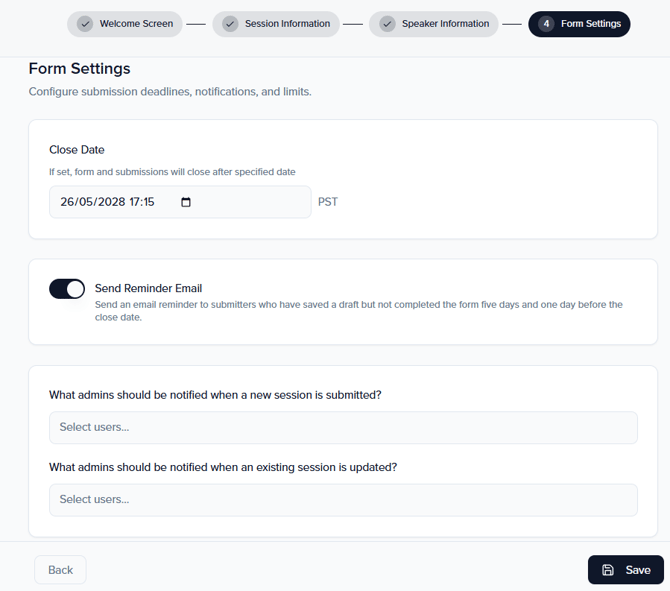Open the new session submitted admins dropdown
Screen dimensions: 670x591
coord(343,427)
